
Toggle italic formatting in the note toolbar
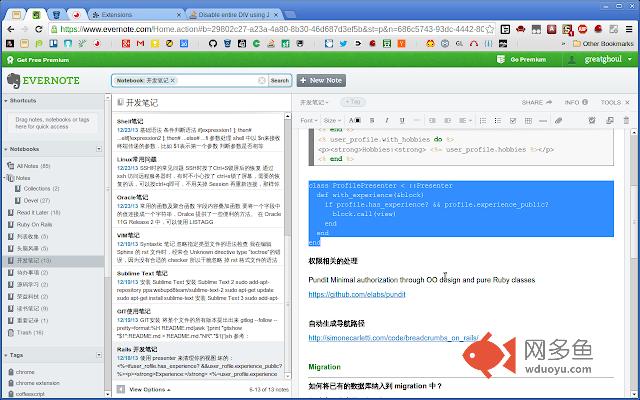pos(387,120)
